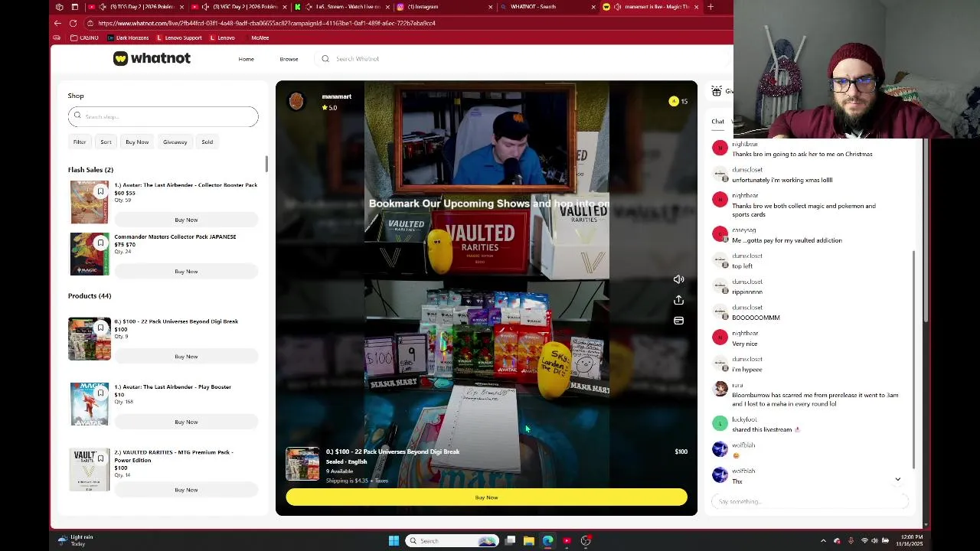The image size is (980, 551).
Task: Filter shop by Giveaway
Action: (x=175, y=142)
